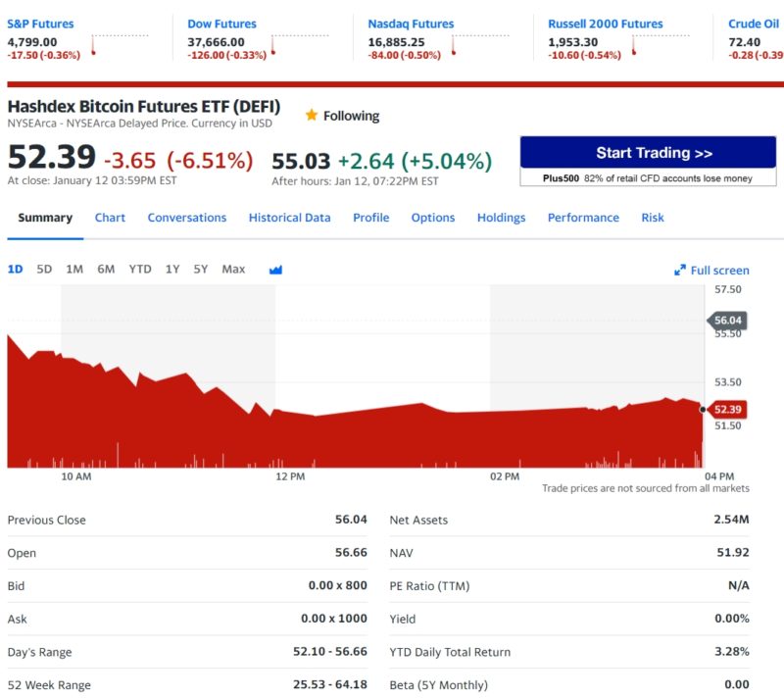Click S&P Futures mini sparkline chart
Screen dimensions: 784x698
(119, 44)
